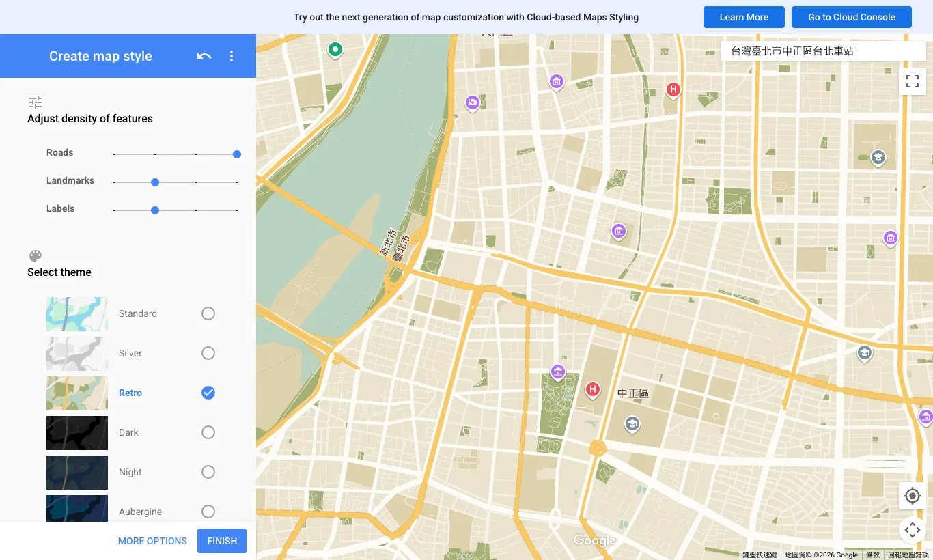The image size is (933, 560).
Task: Click the FINISH button
Action: (x=222, y=541)
